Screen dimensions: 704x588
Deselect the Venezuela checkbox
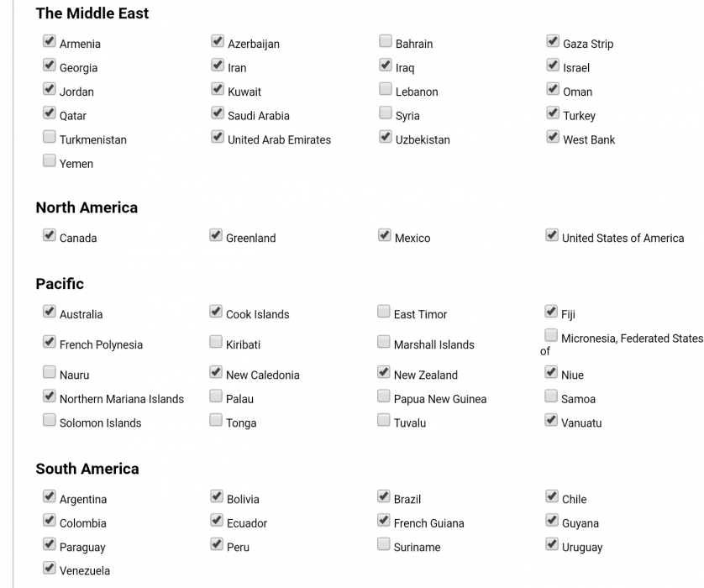pyautogui.click(x=49, y=569)
